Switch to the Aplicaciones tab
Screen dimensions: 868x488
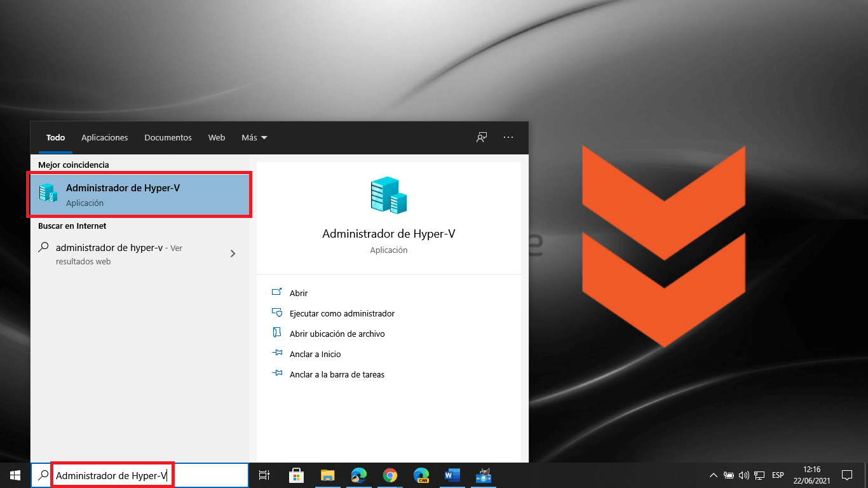(x=105, y=137)
